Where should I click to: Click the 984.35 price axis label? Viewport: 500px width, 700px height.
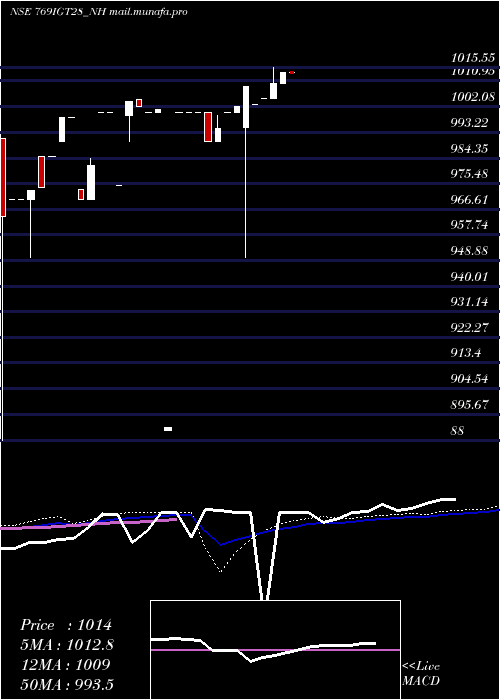point(470,148)
